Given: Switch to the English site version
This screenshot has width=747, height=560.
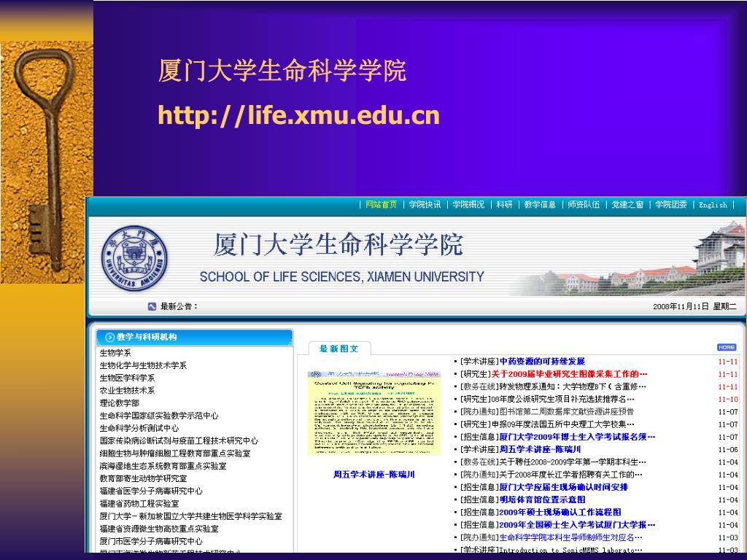Looking at the screenshot, I should click(x=713, y=205).
